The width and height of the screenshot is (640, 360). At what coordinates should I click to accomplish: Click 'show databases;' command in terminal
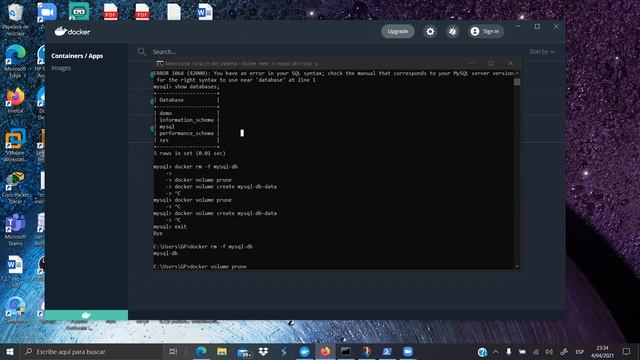click(x=197, y=87)
